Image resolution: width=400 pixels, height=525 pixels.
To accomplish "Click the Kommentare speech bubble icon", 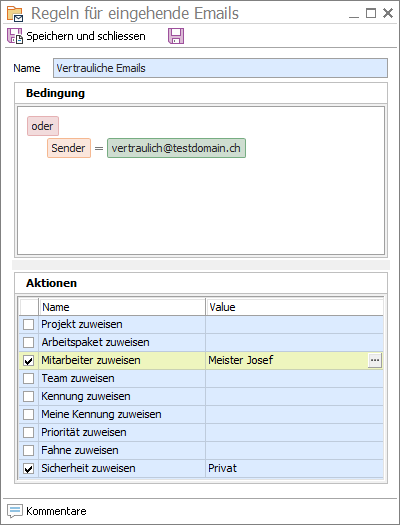I will point(15,511).
